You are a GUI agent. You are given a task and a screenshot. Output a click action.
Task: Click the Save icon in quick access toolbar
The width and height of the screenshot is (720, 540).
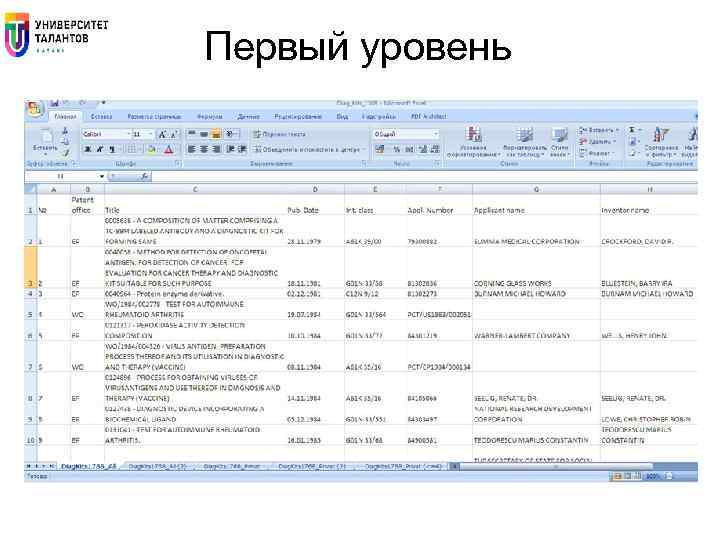(55, 103)
